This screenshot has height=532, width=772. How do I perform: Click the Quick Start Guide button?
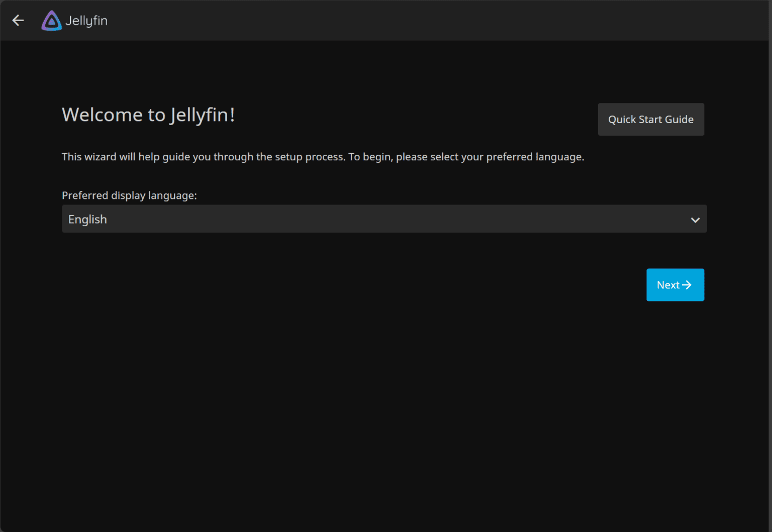(651, 119)
